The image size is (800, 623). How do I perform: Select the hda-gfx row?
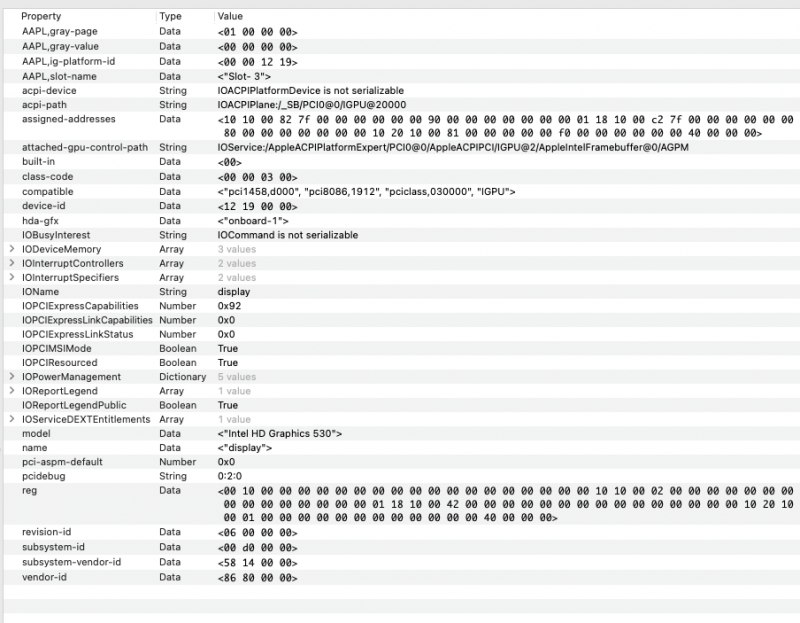coord(41,220)
